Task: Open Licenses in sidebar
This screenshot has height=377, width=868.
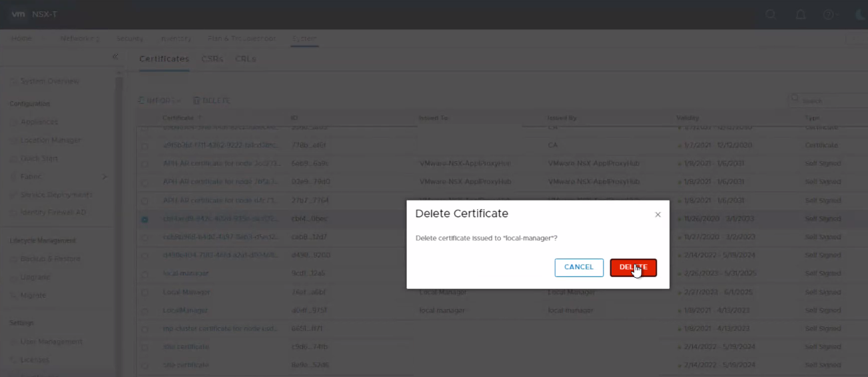Action: tap(35, 360)
